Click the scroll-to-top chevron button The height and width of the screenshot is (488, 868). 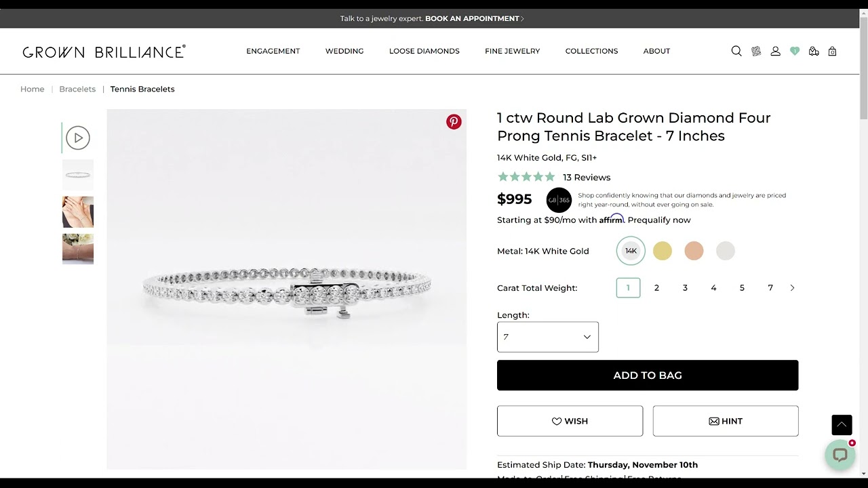pyautogui.click(x=842, y=425)
